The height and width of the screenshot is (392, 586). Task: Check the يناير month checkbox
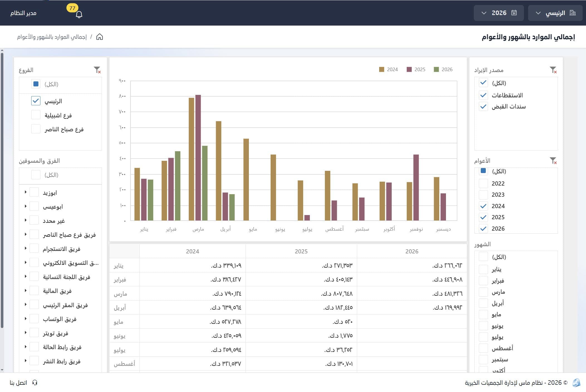(483, 269)
